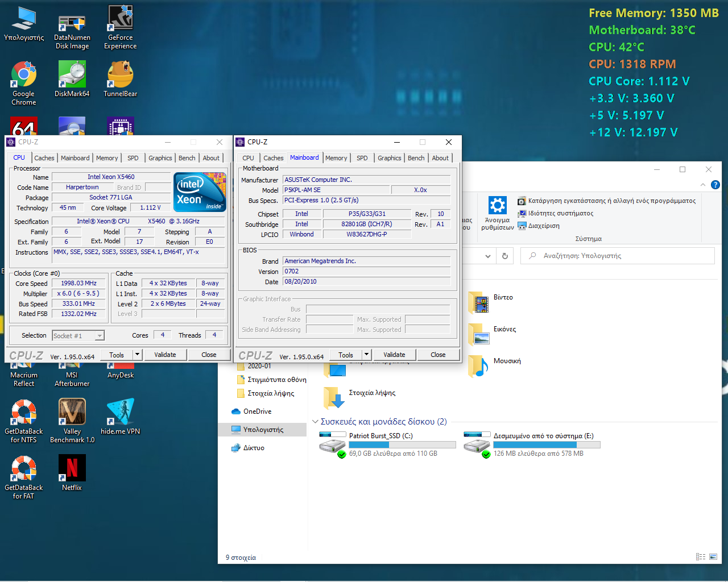Click search box Αναζήτηση: Υπολογιστής
Viewport: 728px width, 582px height.
618,256
